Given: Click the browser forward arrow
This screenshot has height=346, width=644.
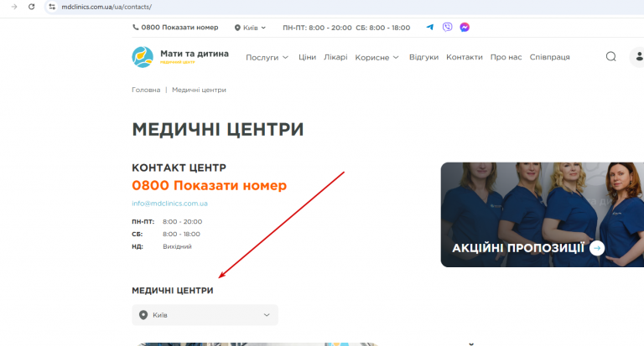Looking at the screenshot, I should (14, 7).
